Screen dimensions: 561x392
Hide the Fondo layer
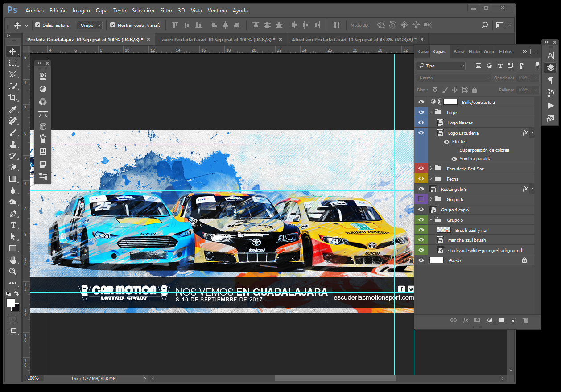(x=421, y=260)
